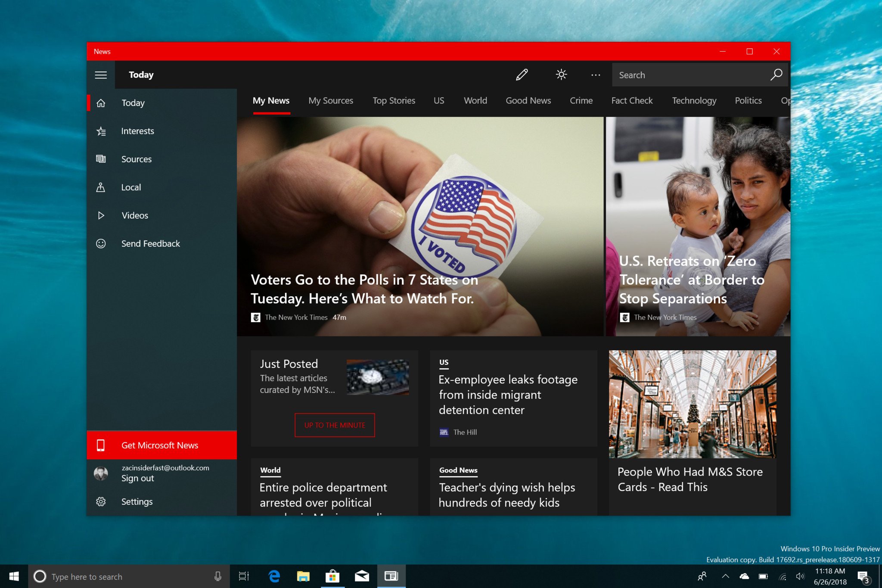
Task: Open volume speaker tray icon
Action: click(800, 576)
